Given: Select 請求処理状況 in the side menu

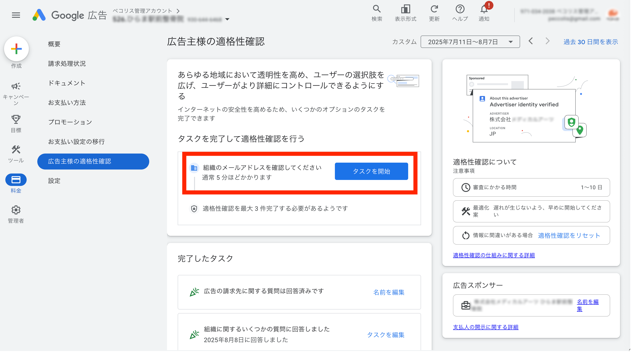Looking at the screenshot, I should point(67,64).
